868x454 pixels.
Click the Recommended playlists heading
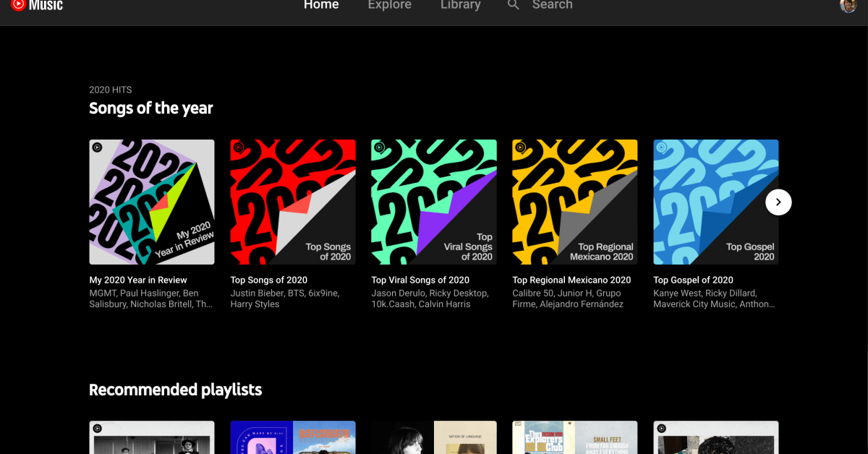coord(176,390)
